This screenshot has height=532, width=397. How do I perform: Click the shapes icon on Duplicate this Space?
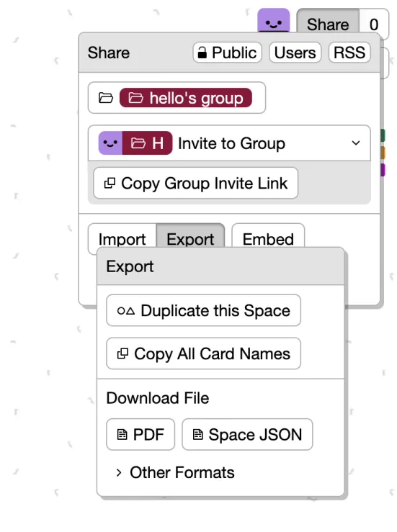pyautogui.click(x=125, y=310)
